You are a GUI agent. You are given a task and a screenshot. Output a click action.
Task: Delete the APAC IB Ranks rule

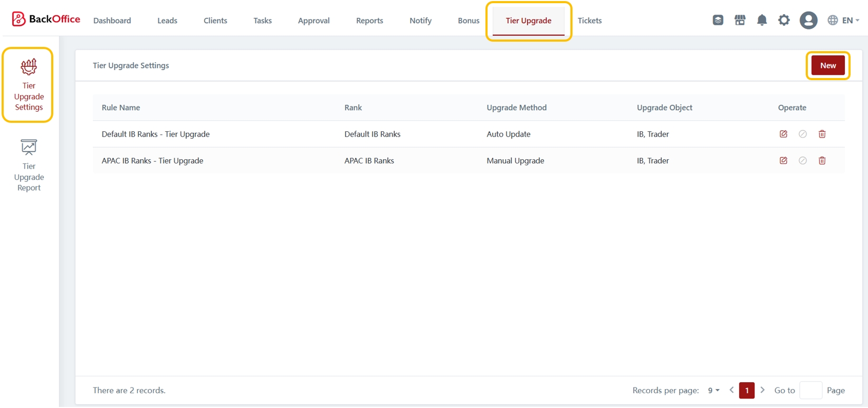click(822, 161)
